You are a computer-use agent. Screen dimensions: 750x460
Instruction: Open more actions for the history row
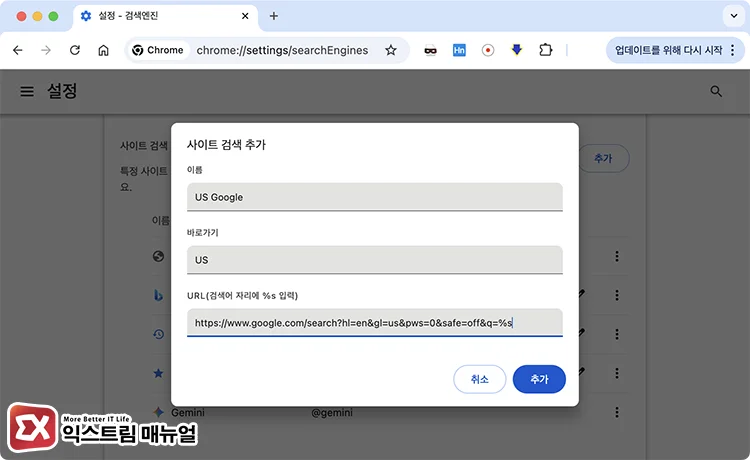click(x=617, y=334)
